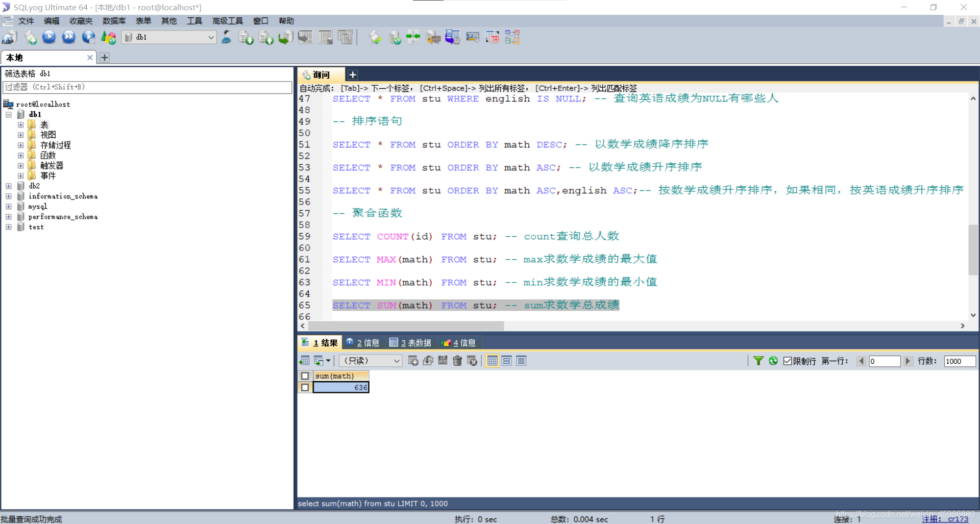Switch the result to form view
Screen dimensions: 980x524
click(507, 361)
